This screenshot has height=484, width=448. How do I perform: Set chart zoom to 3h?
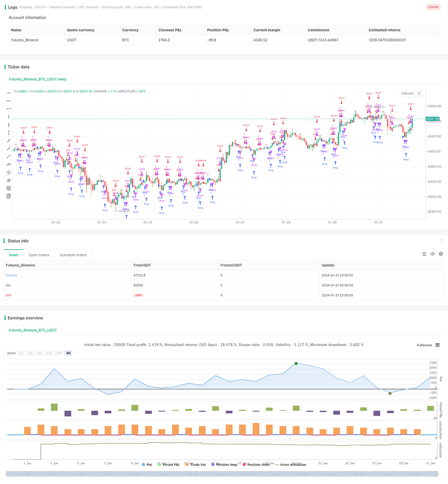pos(30,353)
